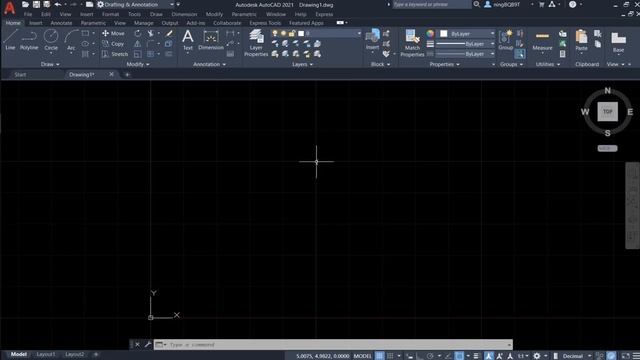
Task: Toggle snap mode in status bar
Action: [x=391, y=356]
